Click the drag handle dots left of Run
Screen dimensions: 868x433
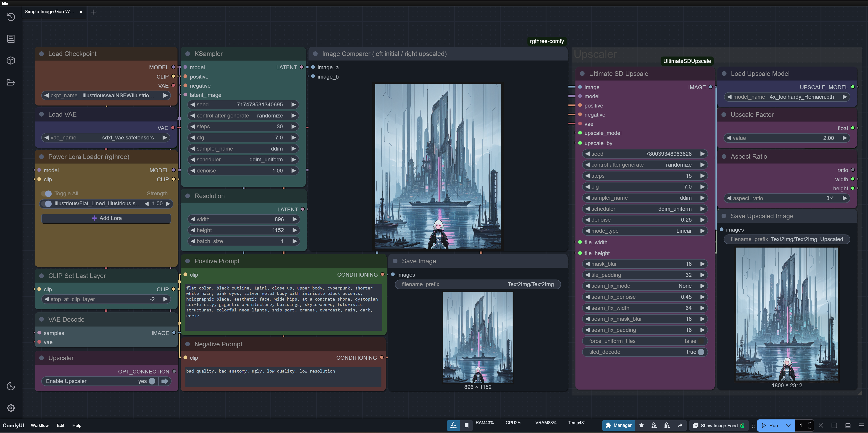[x=753, y=425]
